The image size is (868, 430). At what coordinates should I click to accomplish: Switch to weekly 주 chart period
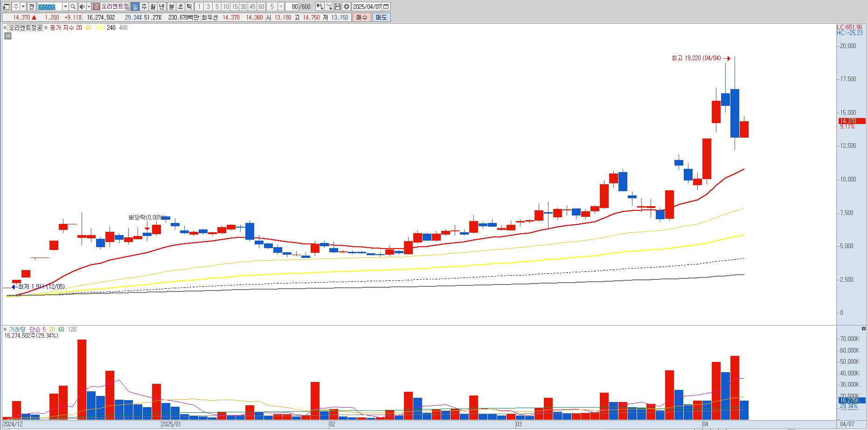point(144,7)
